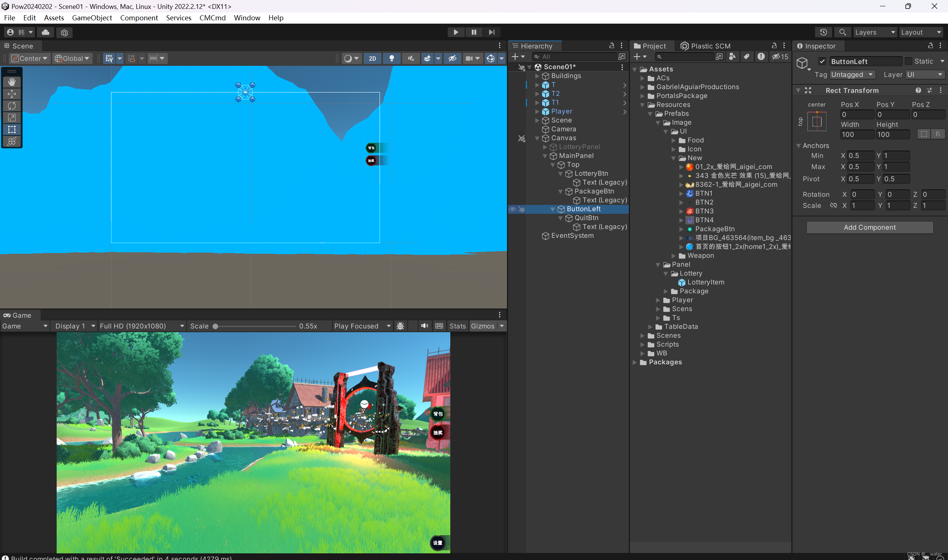Image resolution: width=948 pixels, height=560 pixels.
Task: Click the Add Component button
Action: point(869,227)
